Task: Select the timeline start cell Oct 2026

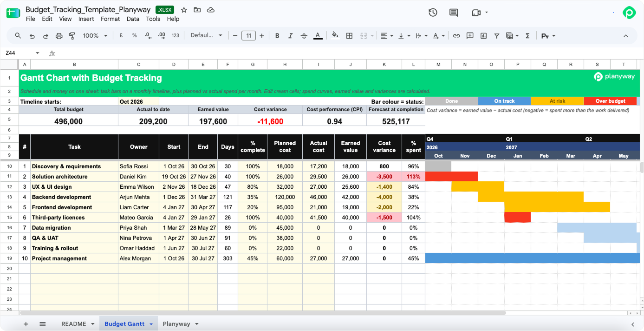Action: (x=138, y=101)
